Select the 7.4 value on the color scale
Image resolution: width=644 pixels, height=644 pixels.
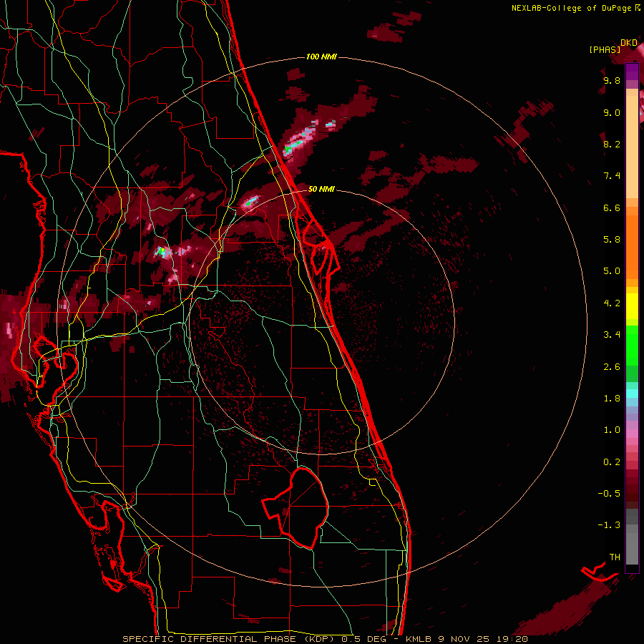tap(612, 176)
